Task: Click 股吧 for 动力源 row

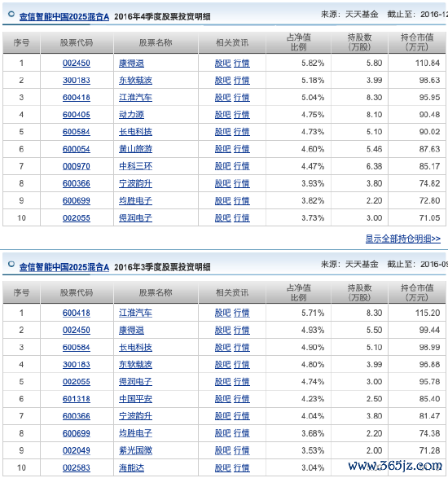Action: coord(223,115)
